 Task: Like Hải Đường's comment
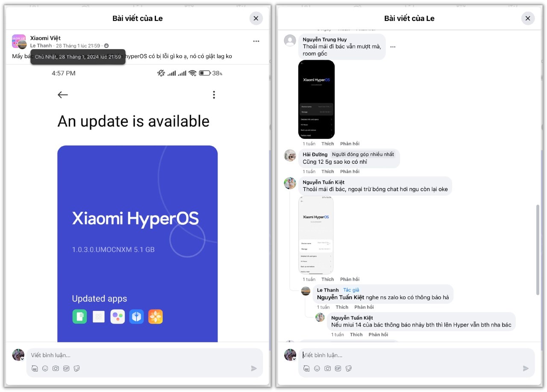pyautogui.click(x=328, y=171)
